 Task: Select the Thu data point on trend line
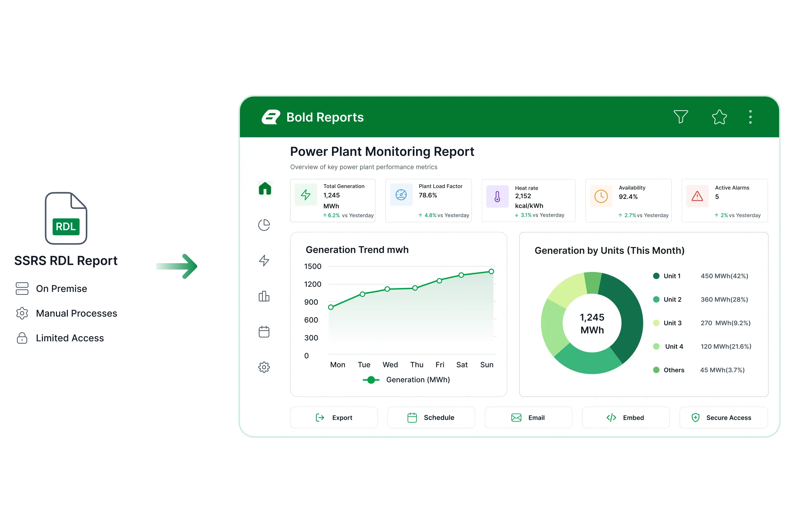414,288
